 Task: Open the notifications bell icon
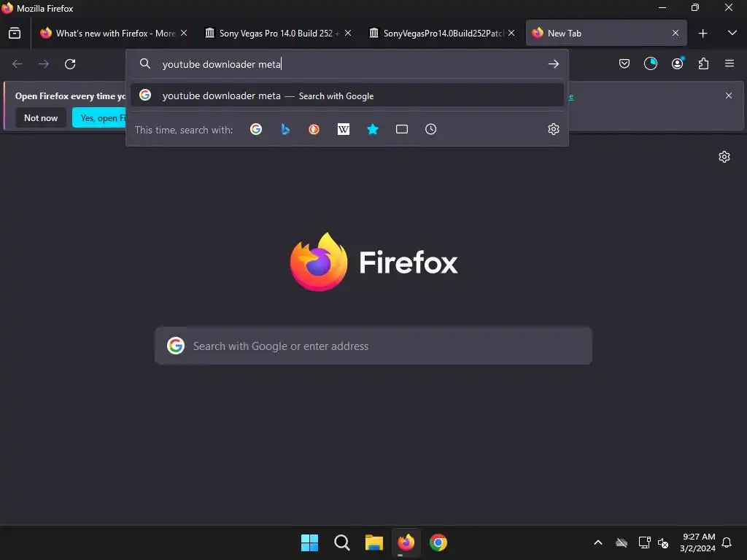click(727, 542)
